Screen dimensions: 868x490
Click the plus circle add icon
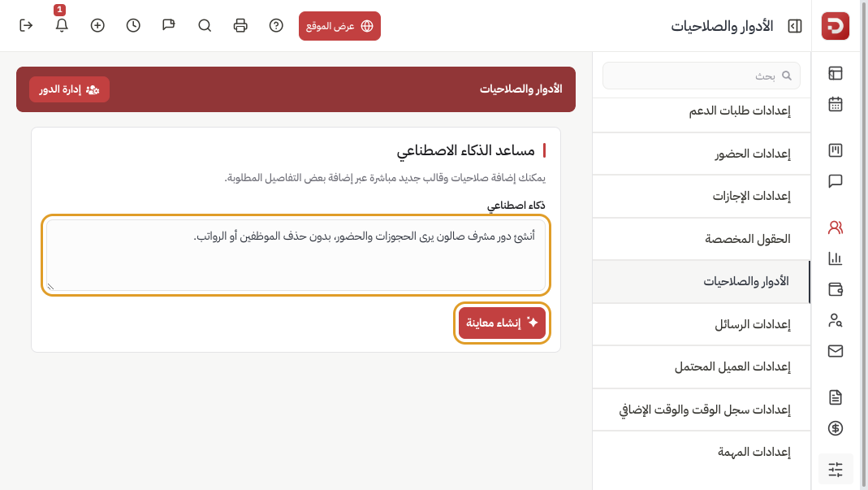point(97,25)
